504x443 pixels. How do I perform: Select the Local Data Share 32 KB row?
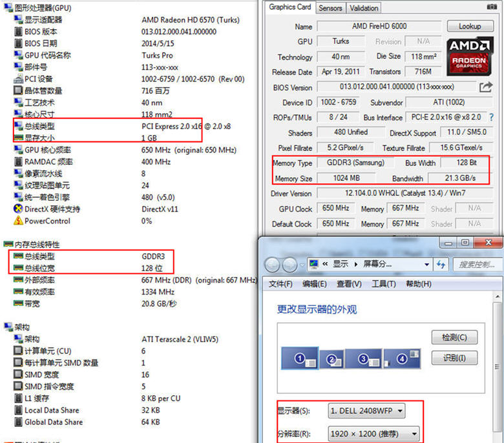tap(129, 410)
